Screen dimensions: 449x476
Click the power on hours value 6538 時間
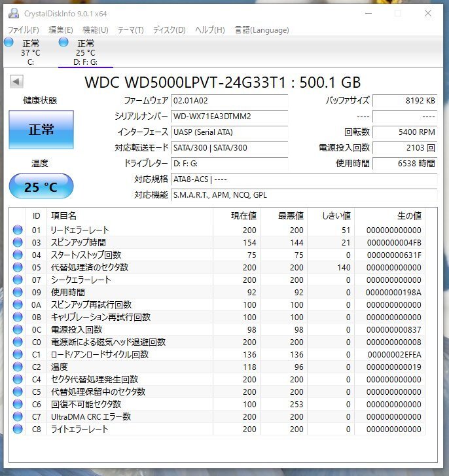tap(404, 164)
